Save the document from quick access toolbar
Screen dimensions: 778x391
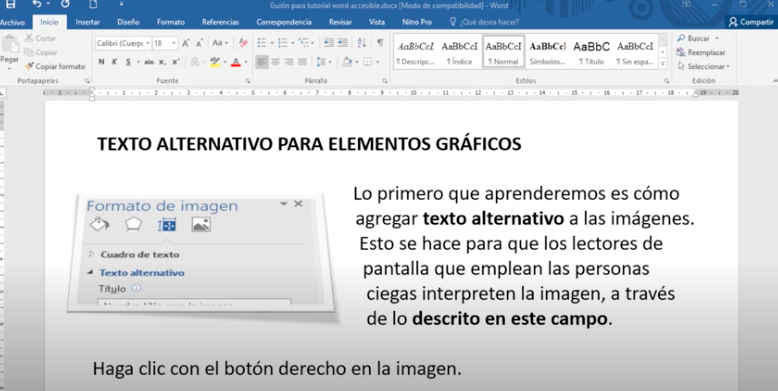[10, 4]
